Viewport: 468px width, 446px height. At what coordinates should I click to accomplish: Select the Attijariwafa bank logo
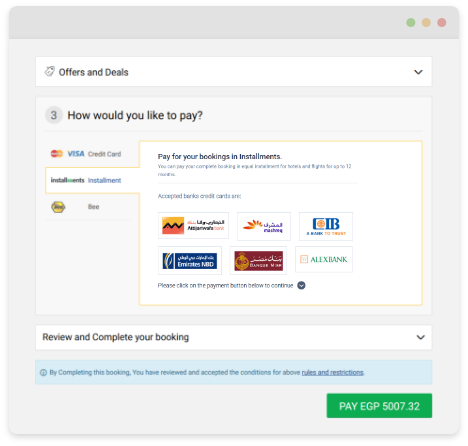click(x=193, y=225)
